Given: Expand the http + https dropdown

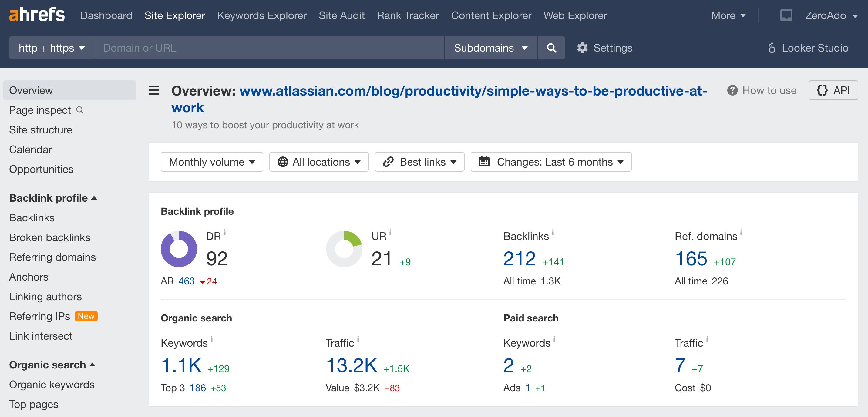Looking at the screenshot, I should point(51,48).
